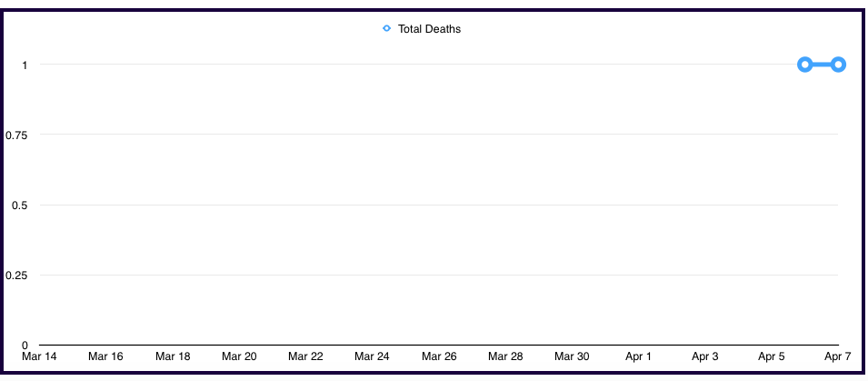Click the Total Deaths legend marker icon
This screenshot has width=868, height=381.
point(387,29)
